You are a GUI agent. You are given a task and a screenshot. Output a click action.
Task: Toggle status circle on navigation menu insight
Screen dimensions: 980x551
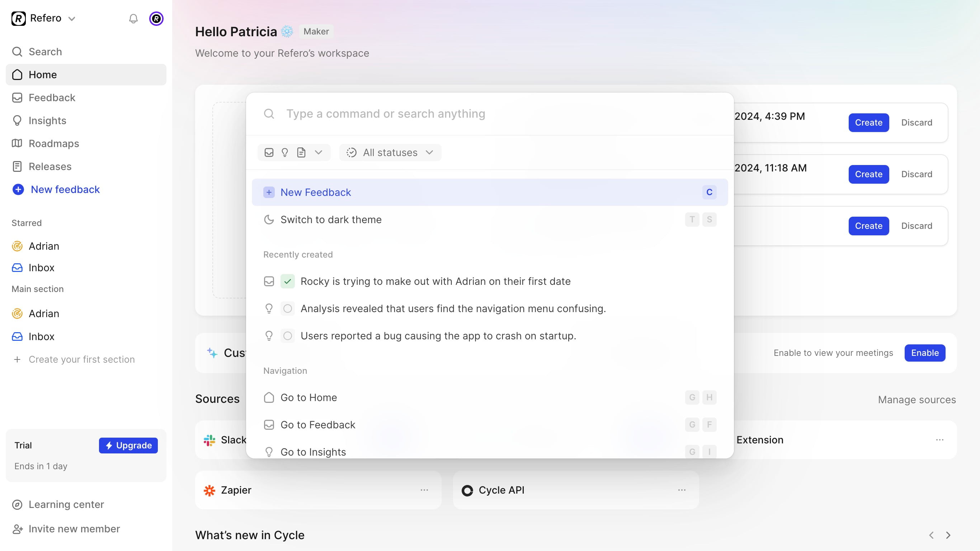(x=288, y=309)
